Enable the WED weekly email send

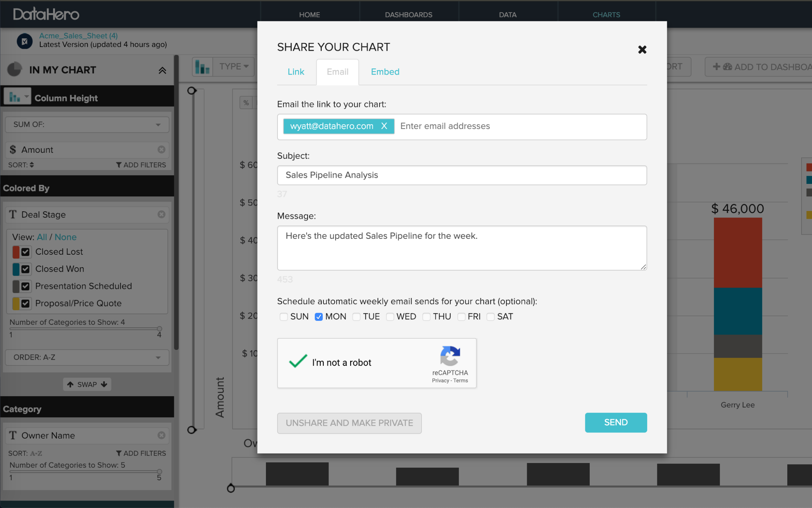coord(390,317)
